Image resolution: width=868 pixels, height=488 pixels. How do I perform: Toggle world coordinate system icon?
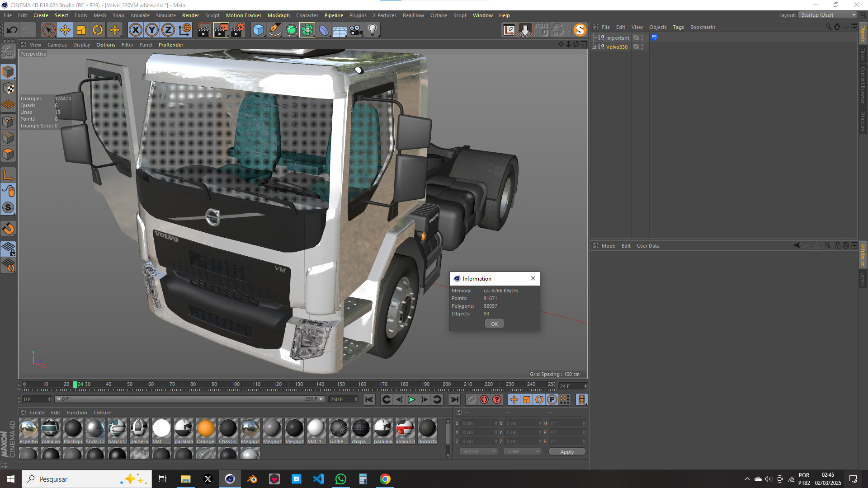[185, 30]
